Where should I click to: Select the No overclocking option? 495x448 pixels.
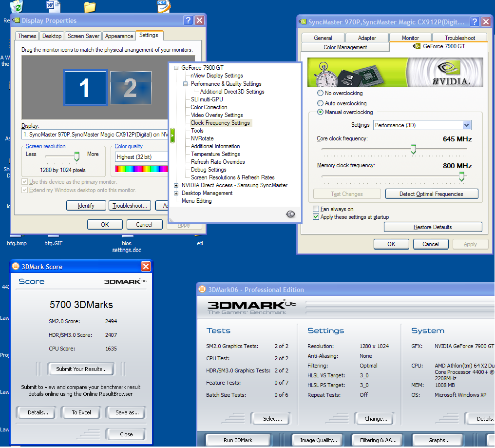(x=320, y=93)
